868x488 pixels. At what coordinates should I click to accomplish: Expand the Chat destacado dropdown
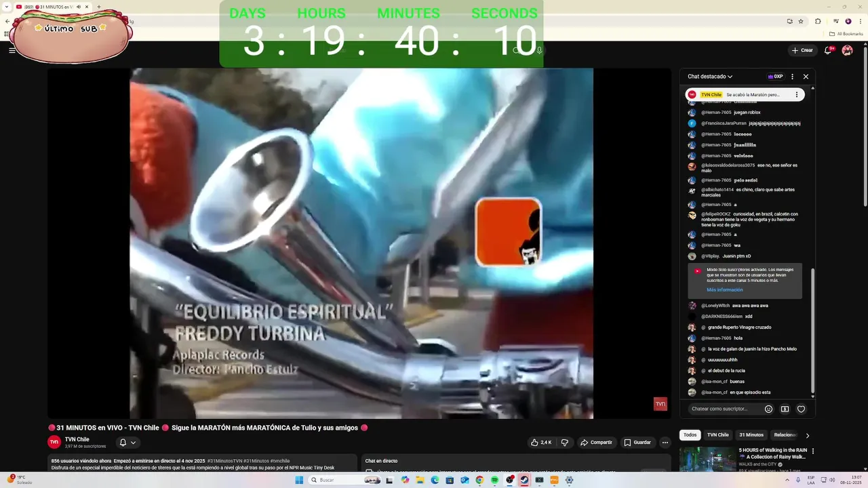pyautogui.click(x=710, y=77)
